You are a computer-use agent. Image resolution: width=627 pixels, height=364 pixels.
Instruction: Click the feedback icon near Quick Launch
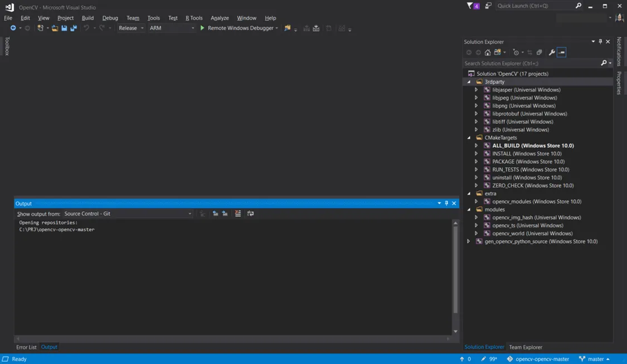488,6
